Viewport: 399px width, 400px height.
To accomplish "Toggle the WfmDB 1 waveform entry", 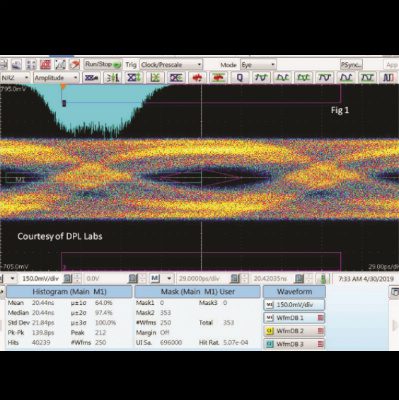I will [x=294, y=318].
